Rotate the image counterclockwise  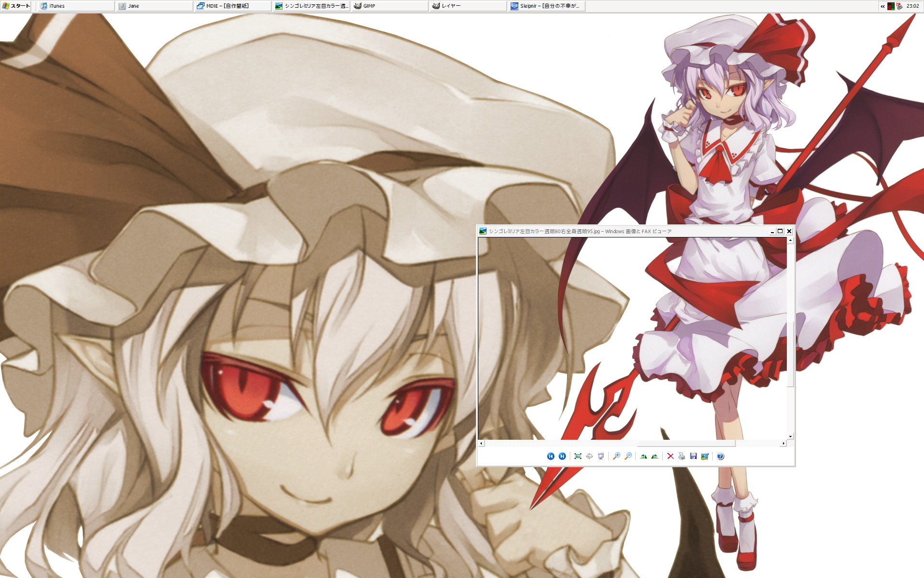[655, 456]
